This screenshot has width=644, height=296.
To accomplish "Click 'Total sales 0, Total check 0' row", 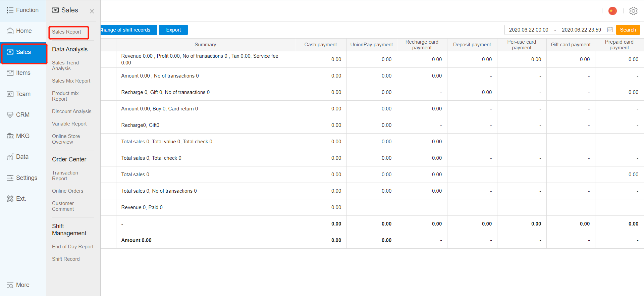I will (151, 158).
